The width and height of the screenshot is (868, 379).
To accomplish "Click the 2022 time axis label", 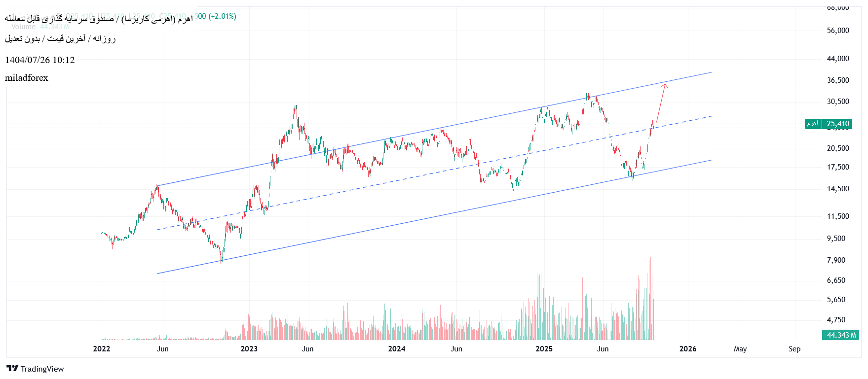I will click(x=102, y=349).
